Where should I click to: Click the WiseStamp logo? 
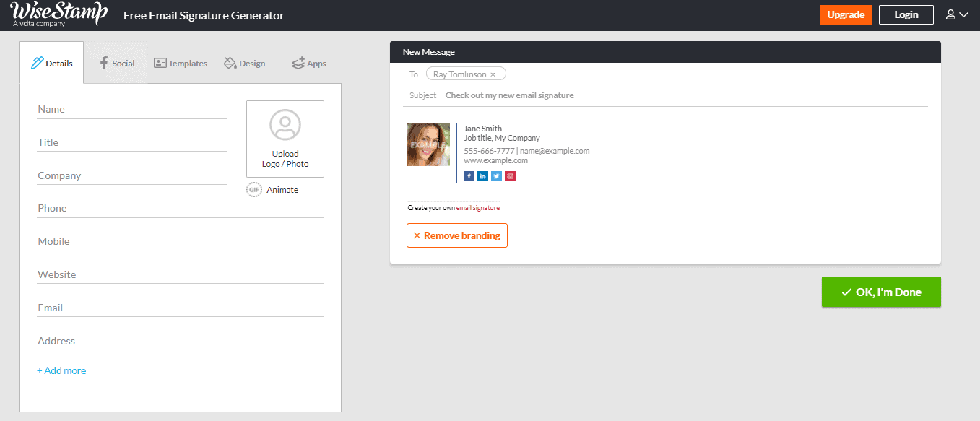(x=59, y=14)
